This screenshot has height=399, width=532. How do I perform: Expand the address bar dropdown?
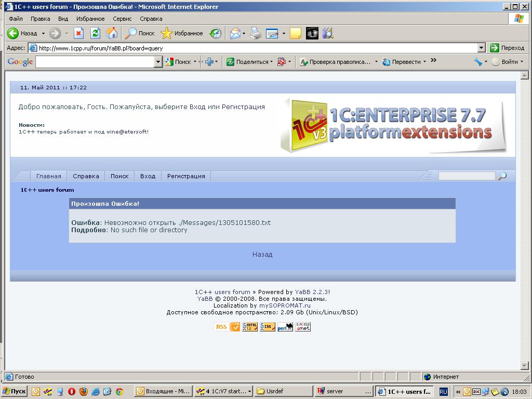click(481, 48)
